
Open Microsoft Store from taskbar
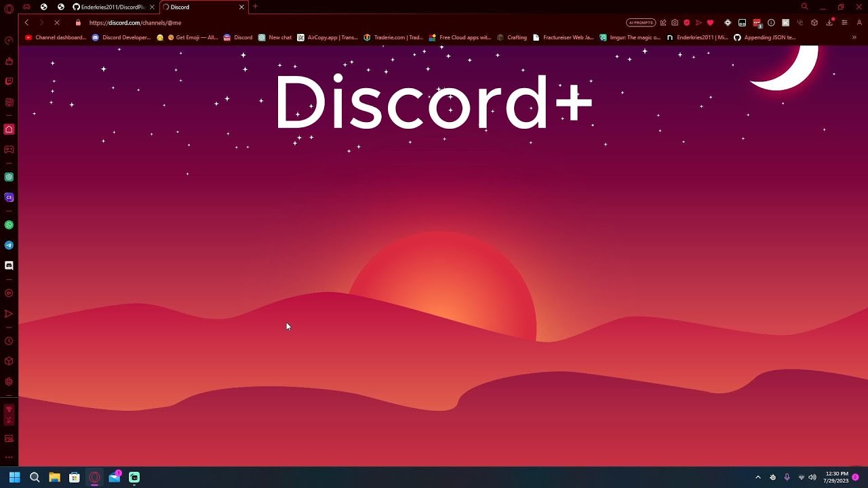tap(75, 477)
